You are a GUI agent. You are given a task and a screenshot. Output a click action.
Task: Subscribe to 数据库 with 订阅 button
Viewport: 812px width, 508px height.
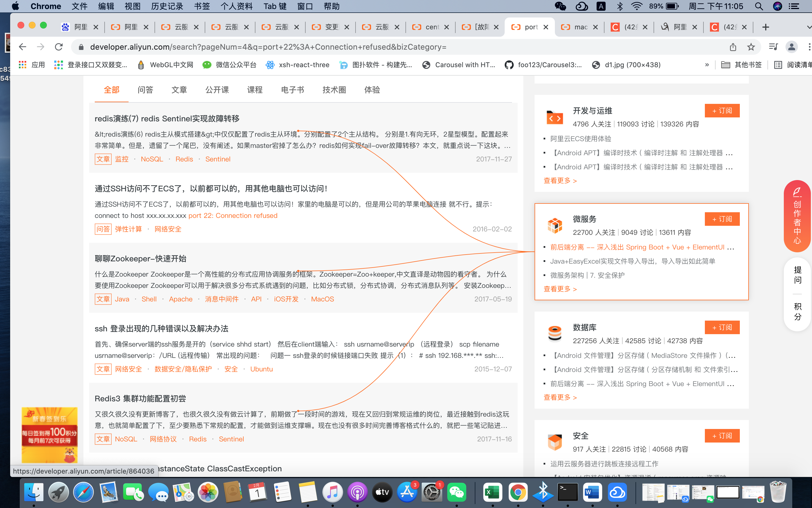click(722, 327)
